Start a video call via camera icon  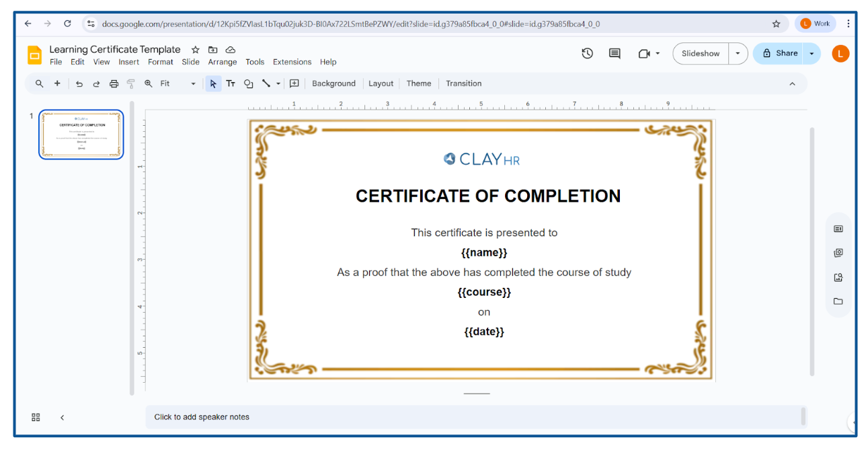(644, 53)
